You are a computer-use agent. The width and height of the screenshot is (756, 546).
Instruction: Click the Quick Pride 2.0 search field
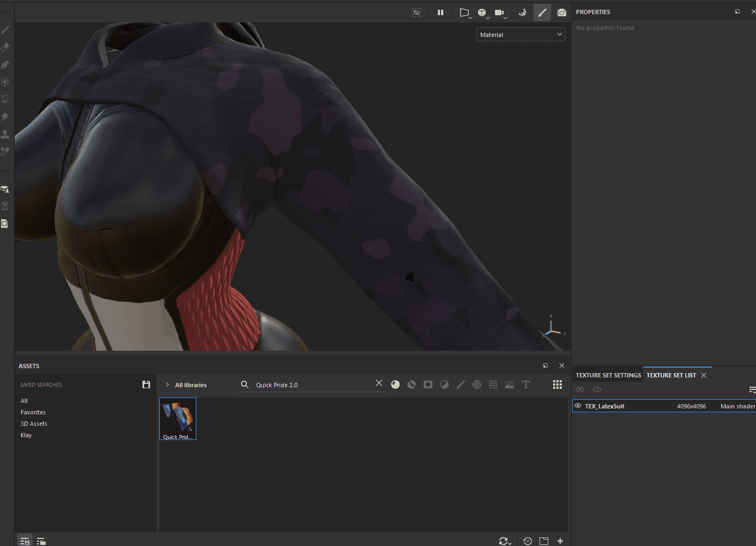[313, 385]
